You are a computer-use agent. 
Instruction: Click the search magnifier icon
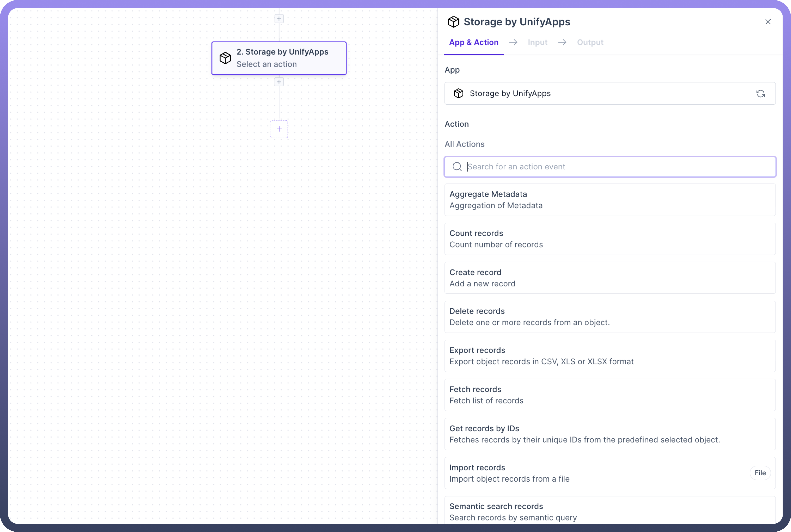click(457, 167)
